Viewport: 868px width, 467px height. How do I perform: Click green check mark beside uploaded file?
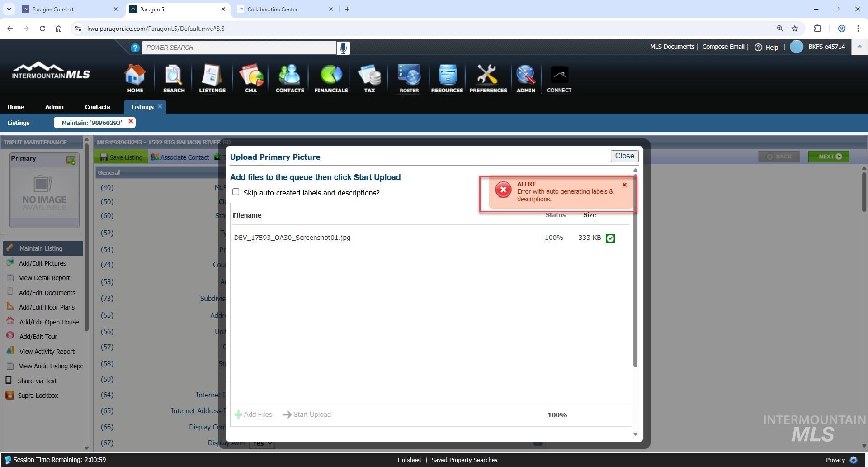(x=610, y=238)
